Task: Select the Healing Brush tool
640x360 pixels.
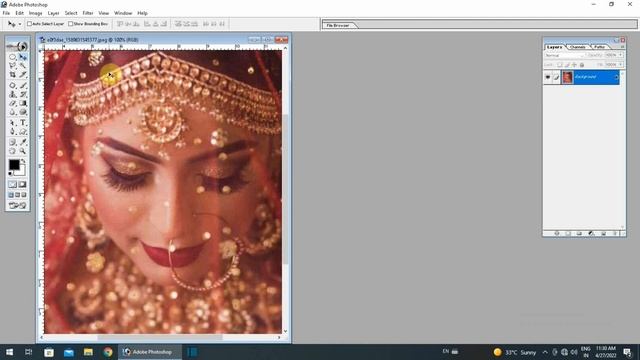Action: 13,86
